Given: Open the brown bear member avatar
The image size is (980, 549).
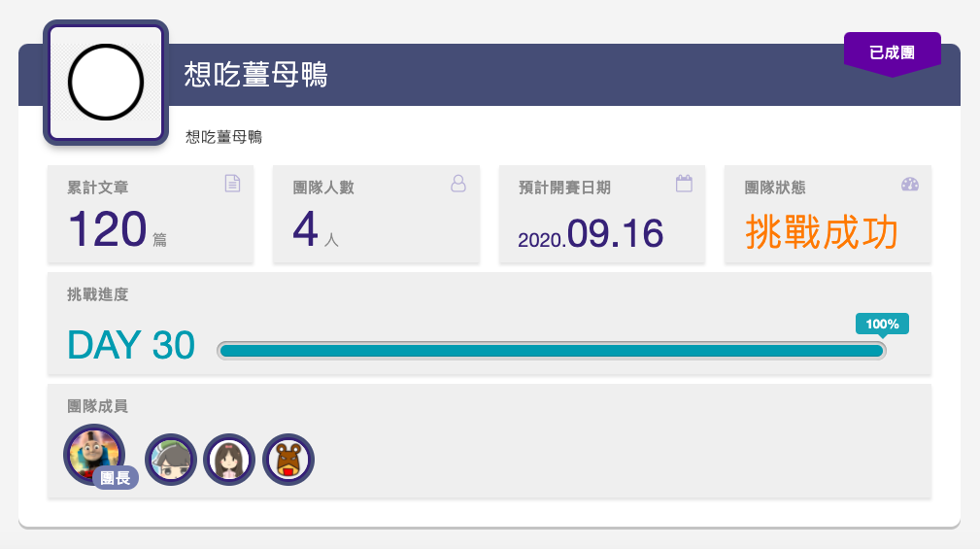Looking at the screenshot, I should tap(288, 460).
